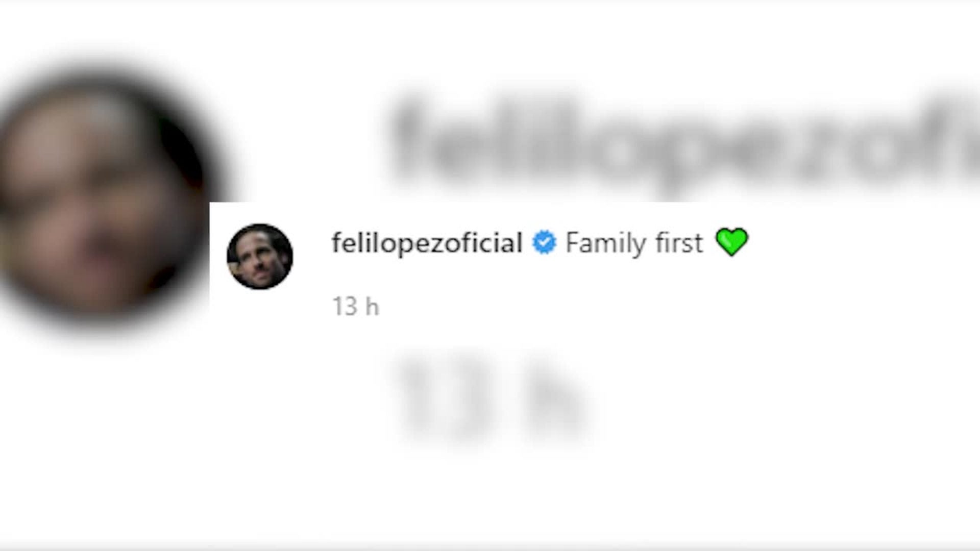
Task: Open the felilopezoficial username link
Action: click(x=427, y=242)
